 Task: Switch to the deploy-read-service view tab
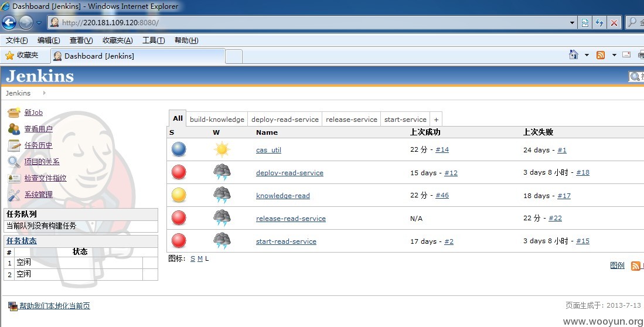point(285,119)
